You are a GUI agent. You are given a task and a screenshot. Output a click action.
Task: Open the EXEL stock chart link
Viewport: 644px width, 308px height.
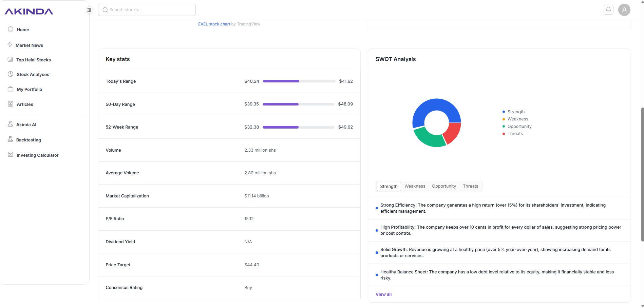pyautogui.click(x=214, y=24)
